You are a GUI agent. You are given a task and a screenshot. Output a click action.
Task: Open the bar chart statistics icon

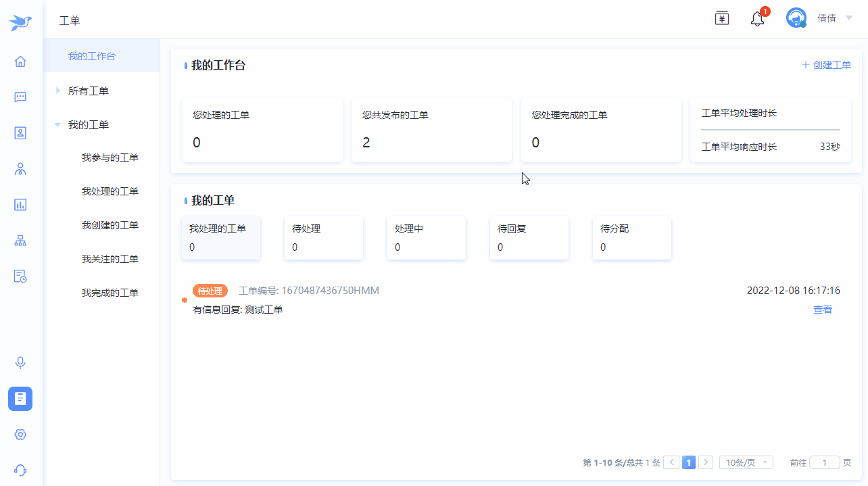coord(20,204)
